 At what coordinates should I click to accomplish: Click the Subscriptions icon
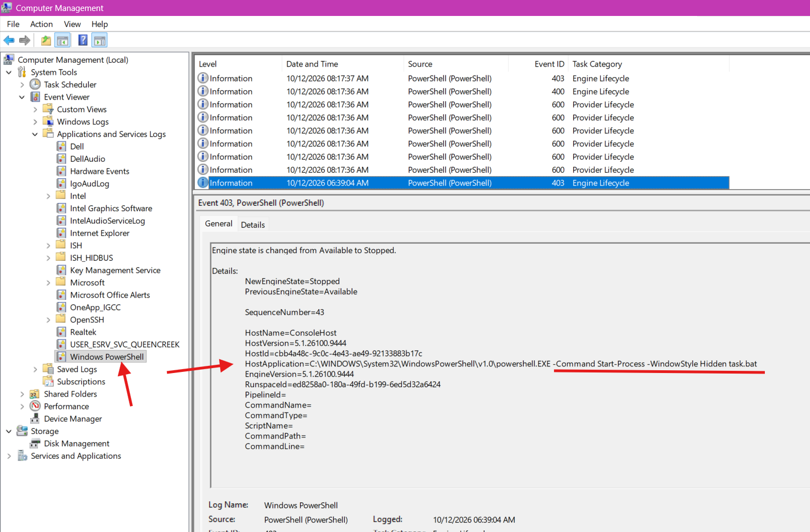tap(48, 381)
